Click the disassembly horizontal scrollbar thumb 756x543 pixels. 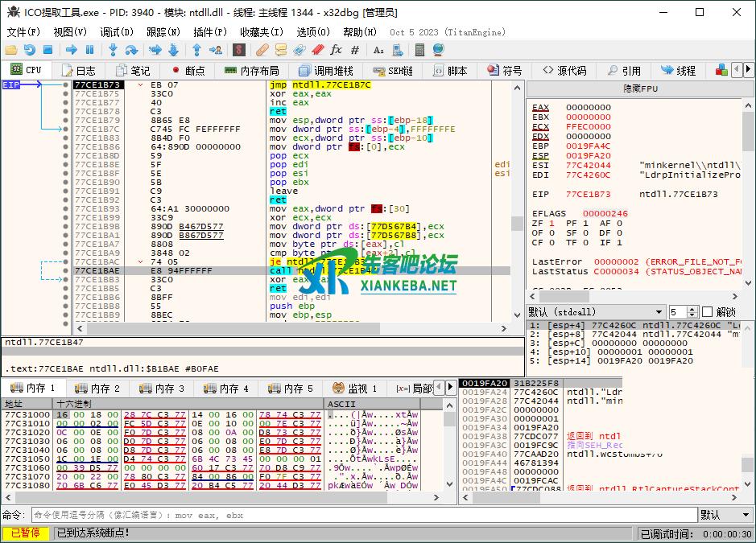[x=233, y=328]
